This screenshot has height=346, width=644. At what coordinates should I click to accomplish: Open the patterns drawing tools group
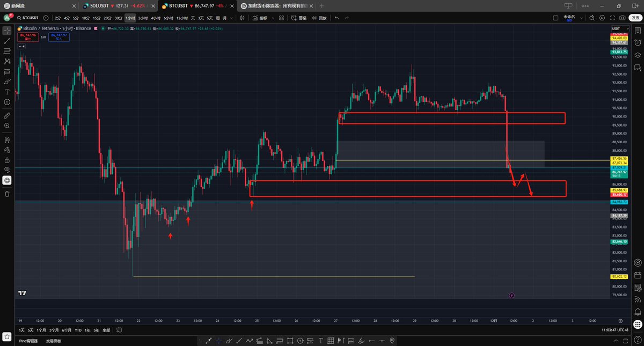coord(7,61)
